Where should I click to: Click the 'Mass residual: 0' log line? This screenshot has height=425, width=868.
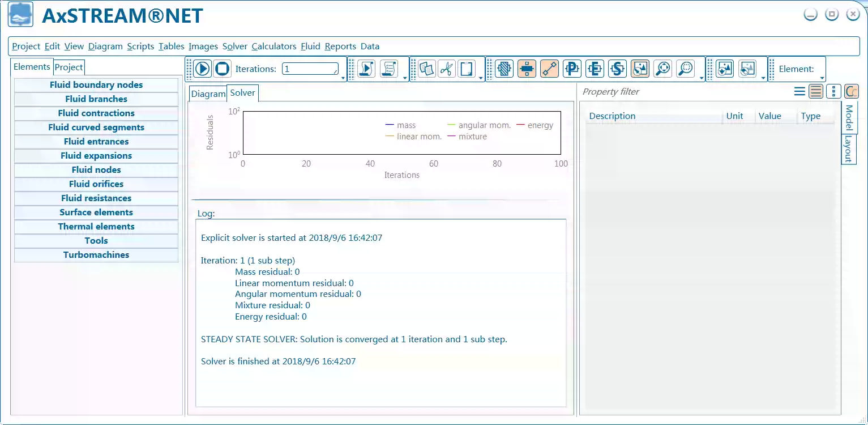[x=267, y=272]
